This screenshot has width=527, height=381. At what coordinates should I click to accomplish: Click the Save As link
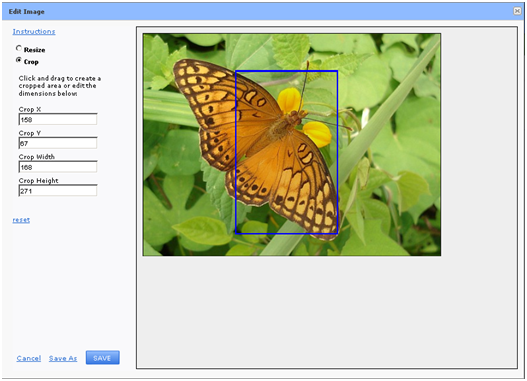coord(63,358)
